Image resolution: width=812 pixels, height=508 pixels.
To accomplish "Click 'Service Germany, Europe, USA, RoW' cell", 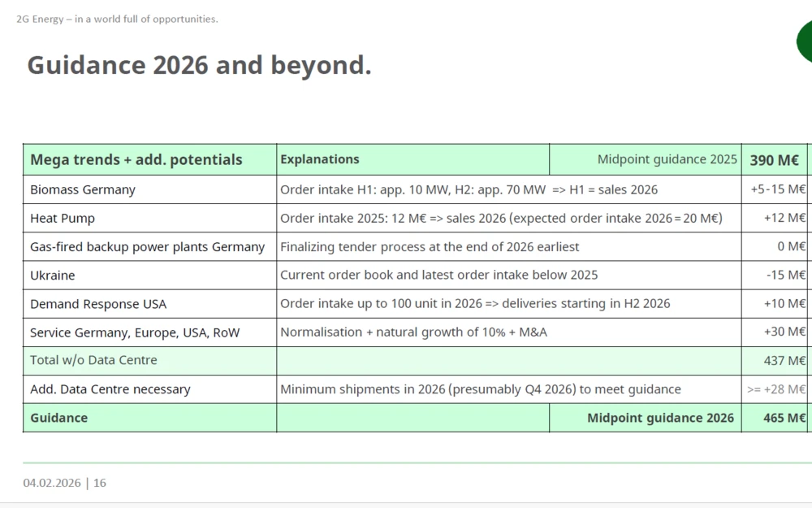I will click(x=135, y=332).
